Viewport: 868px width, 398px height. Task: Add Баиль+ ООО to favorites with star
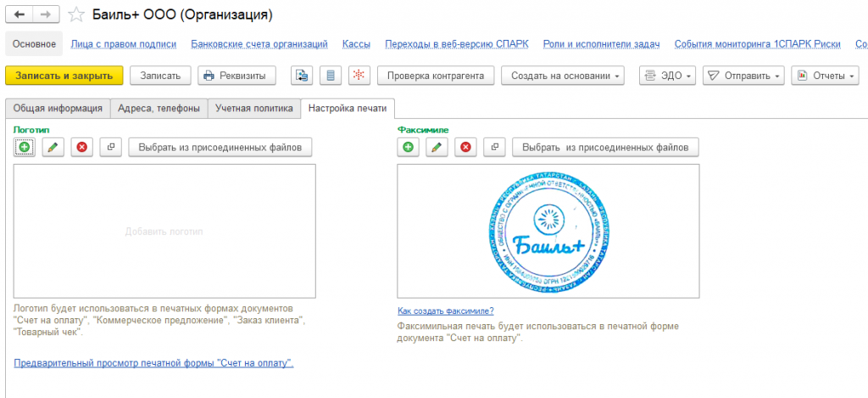point(75,15)
